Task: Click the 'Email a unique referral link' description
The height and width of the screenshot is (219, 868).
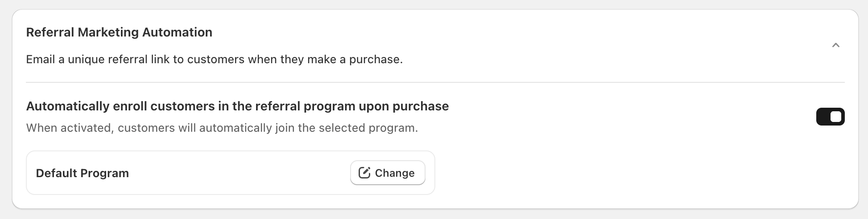Action: [x=214, y=60]
